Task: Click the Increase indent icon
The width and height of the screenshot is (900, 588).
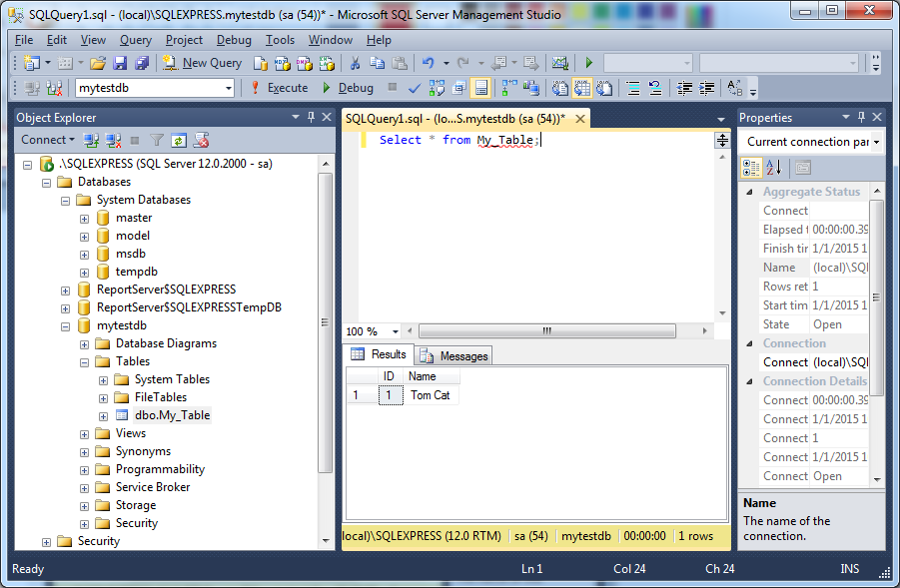Action: pos(708,88)
